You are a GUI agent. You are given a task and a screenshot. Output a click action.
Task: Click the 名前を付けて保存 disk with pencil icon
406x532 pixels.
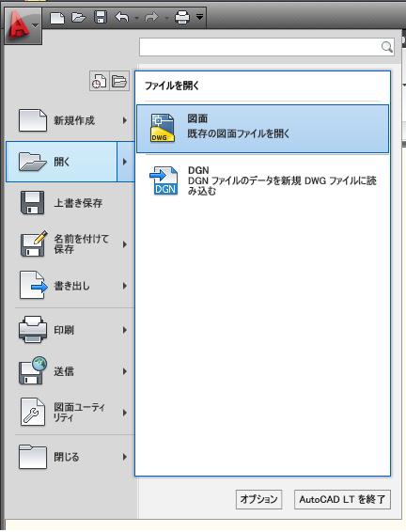point(33,243)
